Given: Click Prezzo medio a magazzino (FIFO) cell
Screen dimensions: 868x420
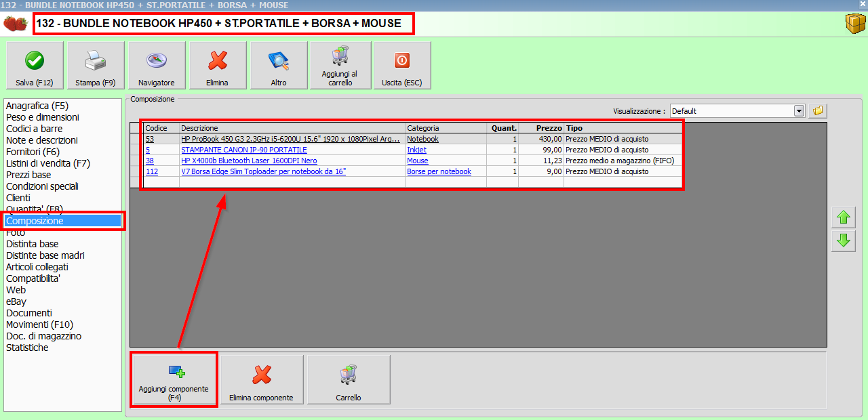Looking at the screenshot, I should coord(623,161).
